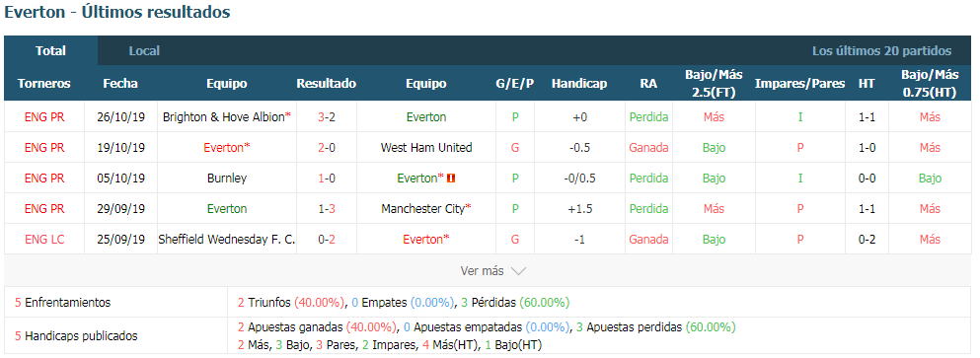Viewport: 980px width, 358px height.
Task: Open the Brighton & Hove Albion team link
Action: 223,116
